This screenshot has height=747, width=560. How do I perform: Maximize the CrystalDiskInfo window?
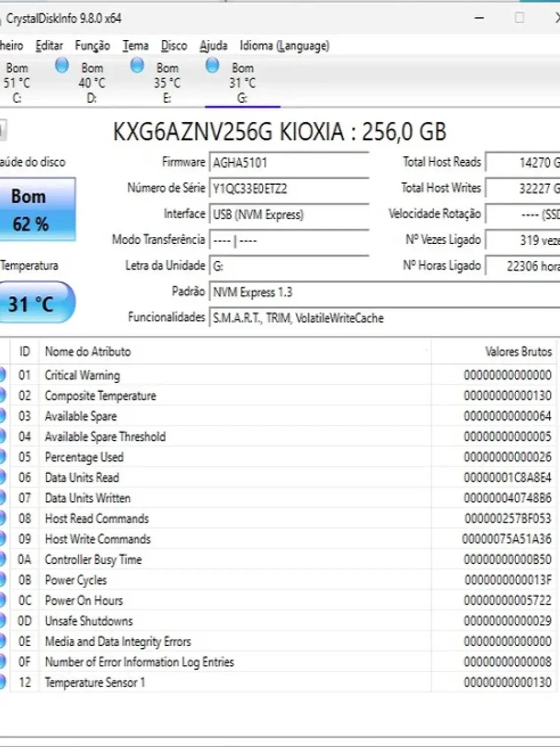(x=519, y=18)
